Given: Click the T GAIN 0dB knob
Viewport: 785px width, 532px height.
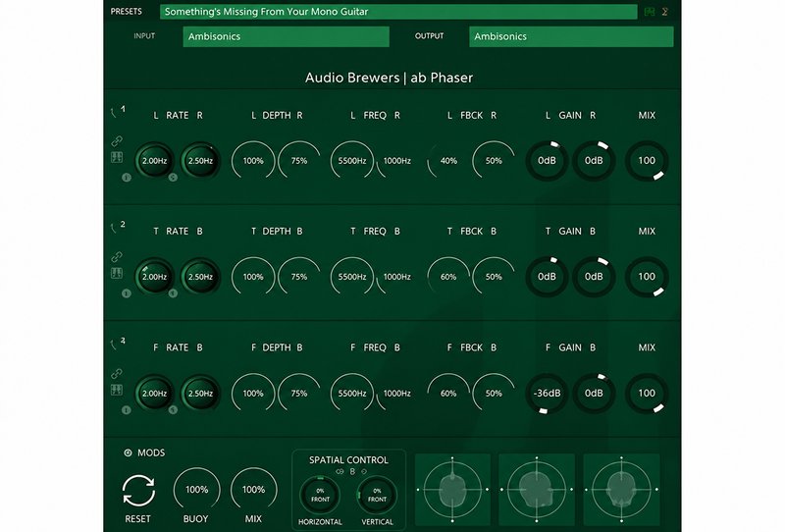Looking at the screenshot, I should tap(547, 277).
